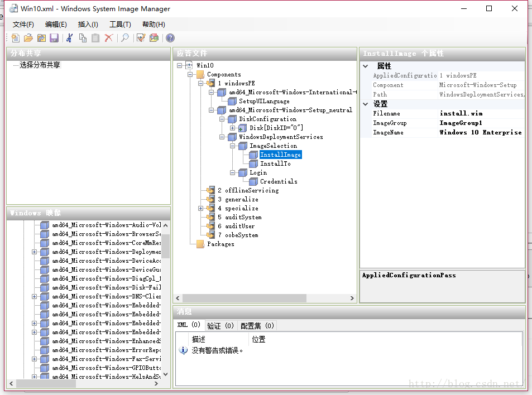Expand the Disk[DiskID="0"] node
Viewport: 532px width, 395px height.
[232, 128]
